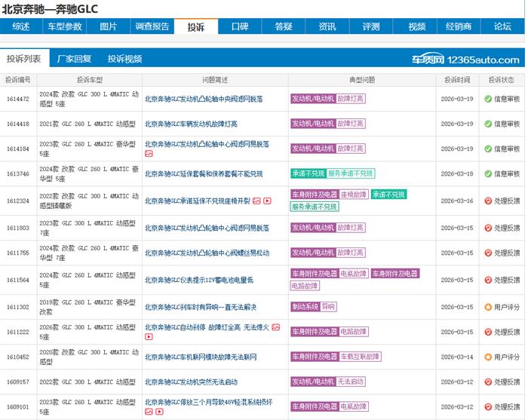528x420 pixels.
Task: Click red 处理反馈 icon for complaint 1611803
Action: [x=488, y=228]
